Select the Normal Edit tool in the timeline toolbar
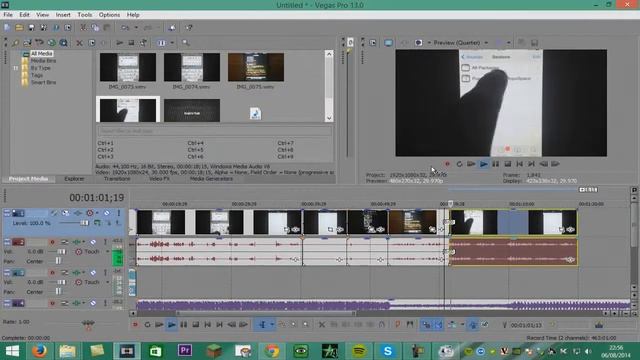 262,325
